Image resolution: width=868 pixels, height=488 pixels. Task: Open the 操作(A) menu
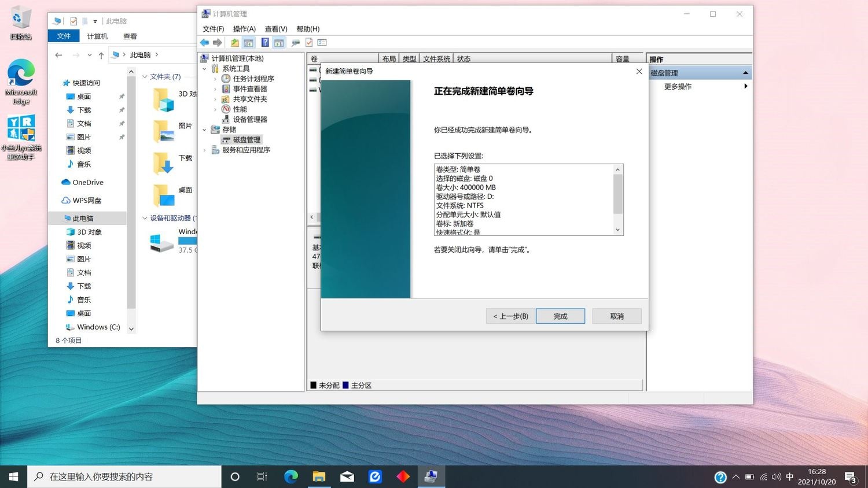[244, 29]
